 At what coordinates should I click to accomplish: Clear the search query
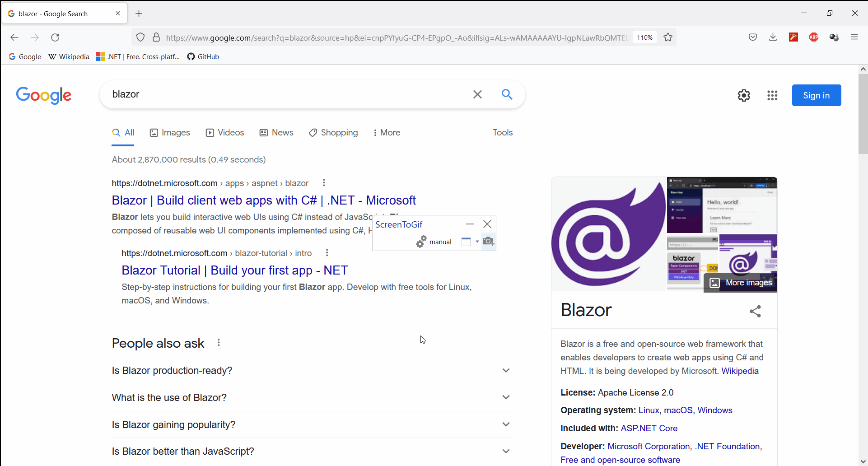tap(477, 94)
